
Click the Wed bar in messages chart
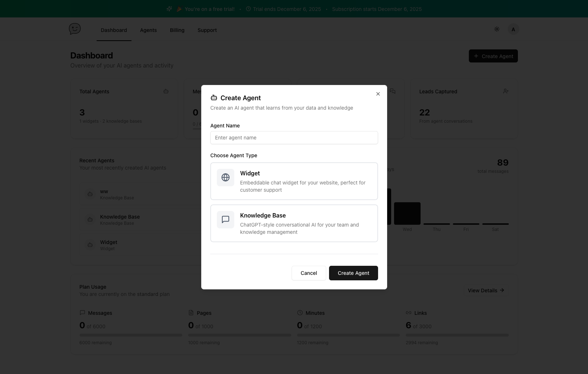coord(407,214)
